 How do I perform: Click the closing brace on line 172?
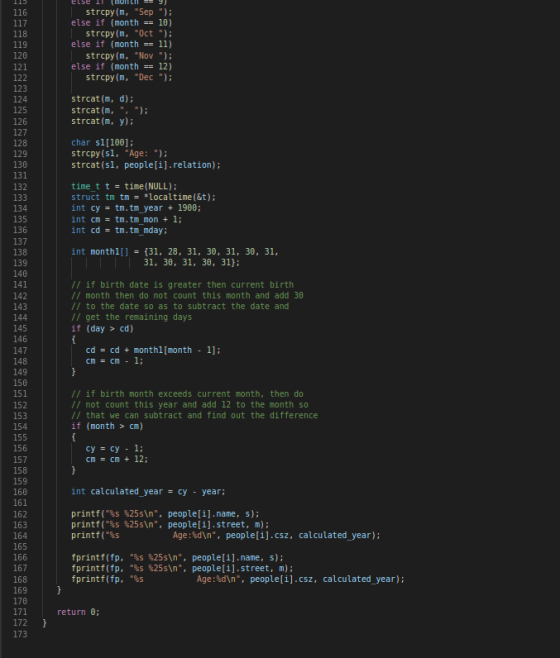(x=44, y=623)
